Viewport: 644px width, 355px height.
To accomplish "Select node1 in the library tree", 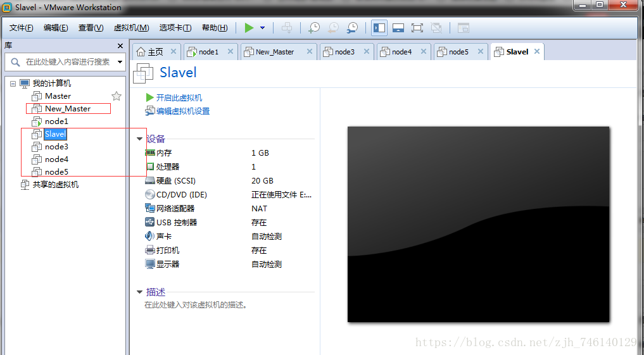I will [x=57, y=121].
